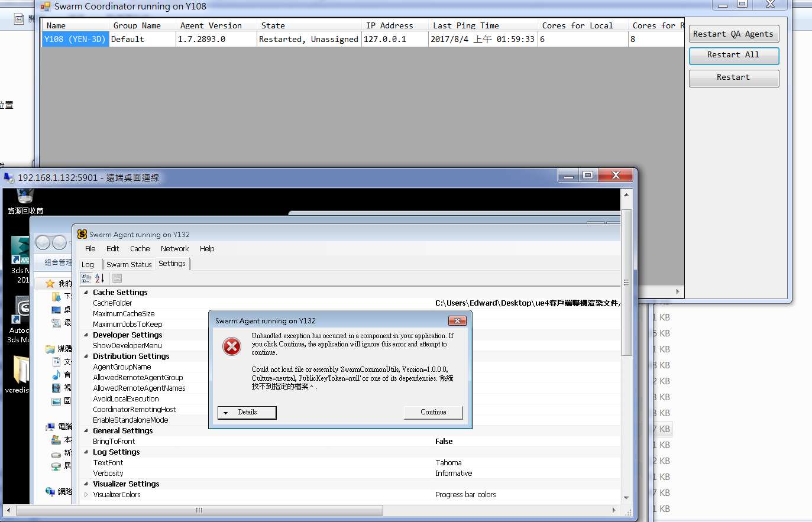
Task: Select the Settings tab
Action: tap(172, 264)
